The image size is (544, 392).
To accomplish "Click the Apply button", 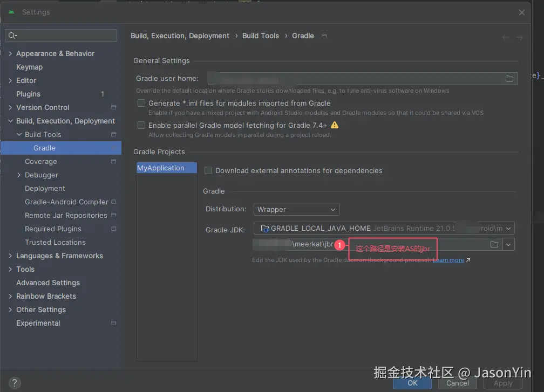I will tap(503, 383).
